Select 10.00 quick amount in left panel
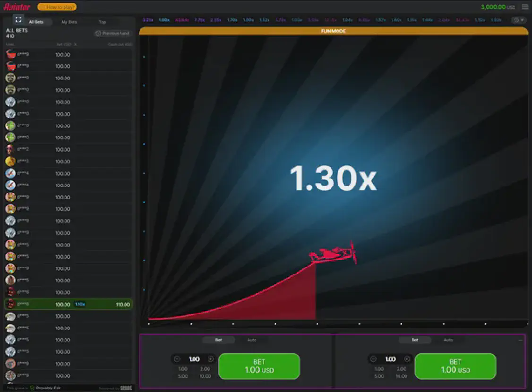 tap(205, 376)
